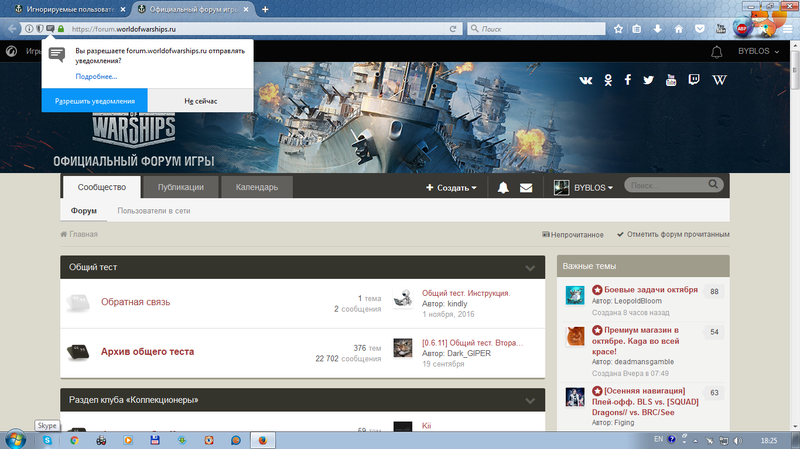Screen dimensions: 800x449
Task: Click the YouTube extension icon in browser toolbar
Action: click(x=720, y=29)
